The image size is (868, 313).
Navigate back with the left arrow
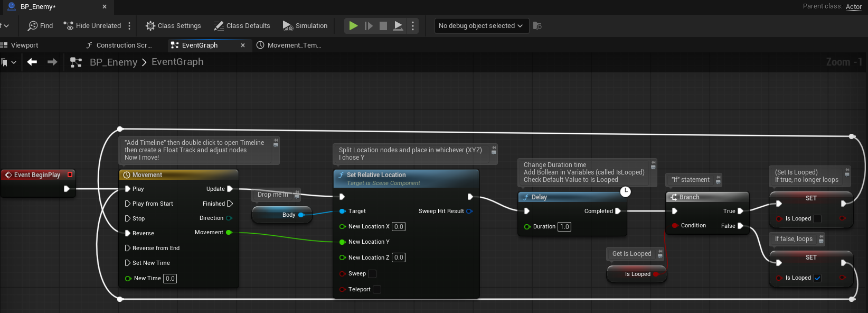32,62
